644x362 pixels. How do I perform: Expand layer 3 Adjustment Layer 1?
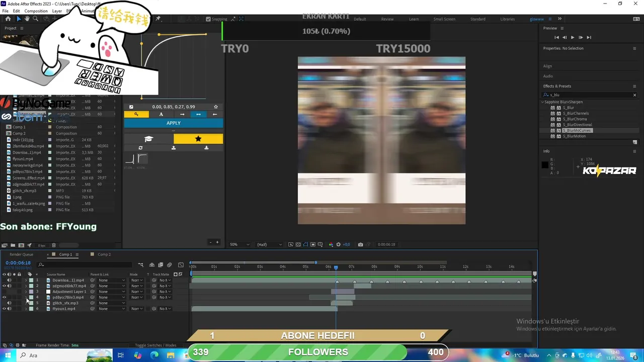26,292
